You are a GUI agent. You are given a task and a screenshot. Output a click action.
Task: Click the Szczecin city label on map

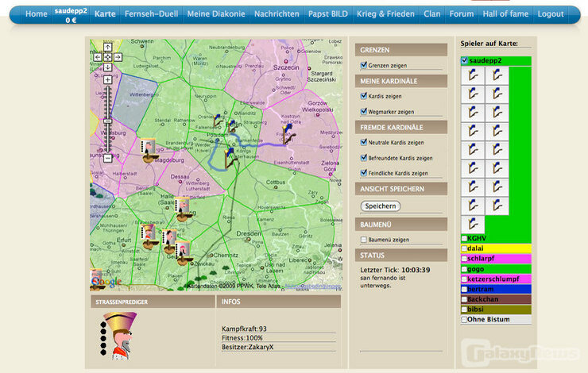(286, 67)
